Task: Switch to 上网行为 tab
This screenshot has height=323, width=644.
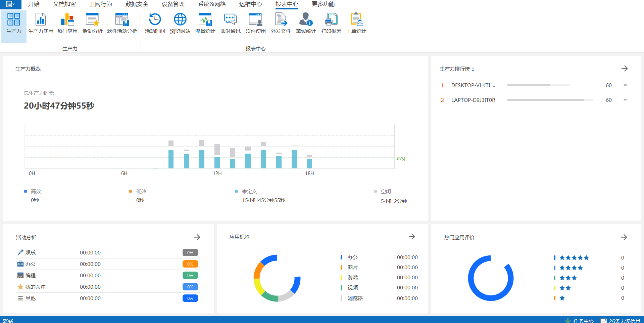Action: [101, 4]
